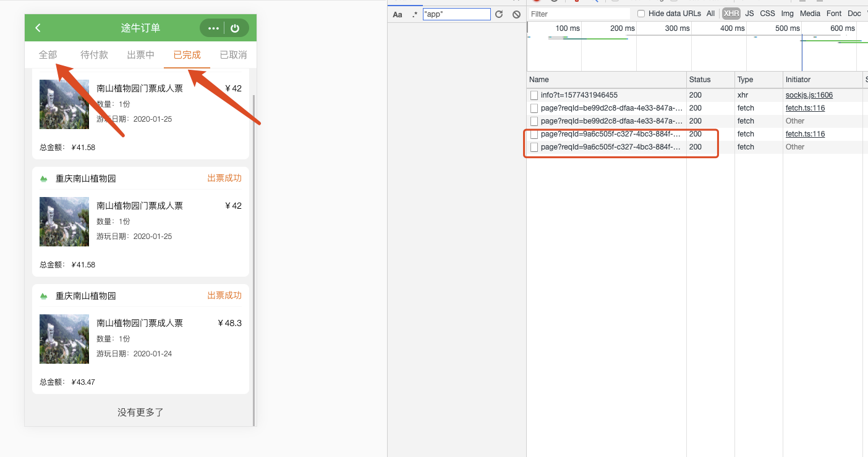Focus the search field containing "app"
Image resolution: width=868 pixels, height=457 pixels.
point(456,14)
